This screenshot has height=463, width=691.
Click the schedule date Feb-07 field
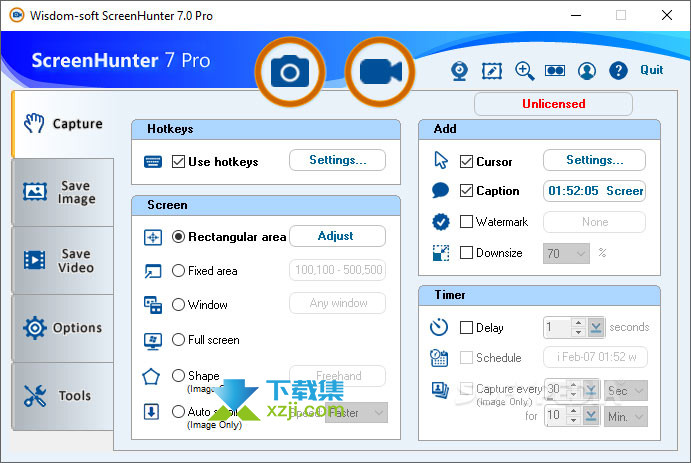coord(595,357)
